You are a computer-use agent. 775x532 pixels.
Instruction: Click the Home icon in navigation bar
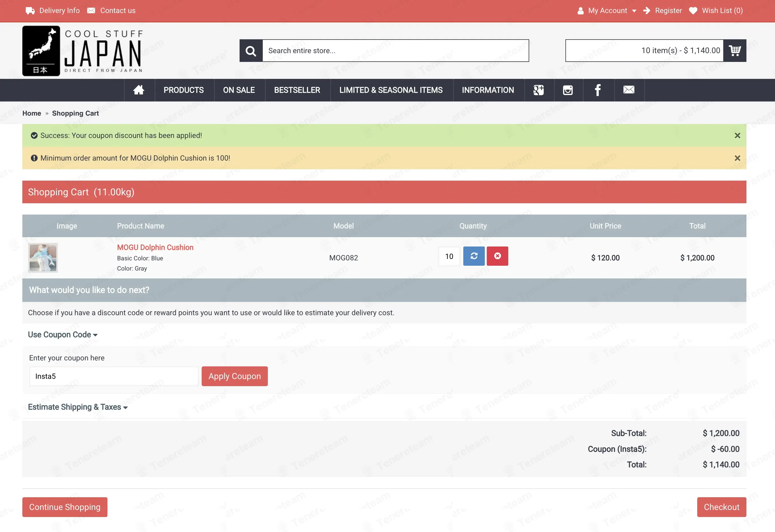pyautogui.click(x=139, y=90)
